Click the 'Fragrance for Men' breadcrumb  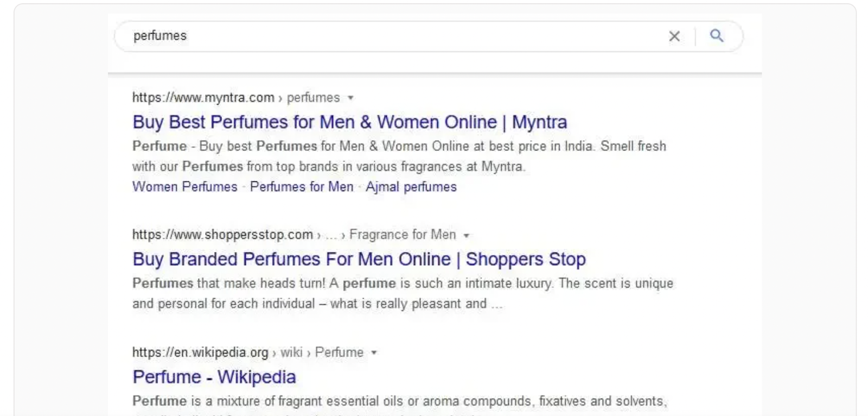tap(403, 235)
